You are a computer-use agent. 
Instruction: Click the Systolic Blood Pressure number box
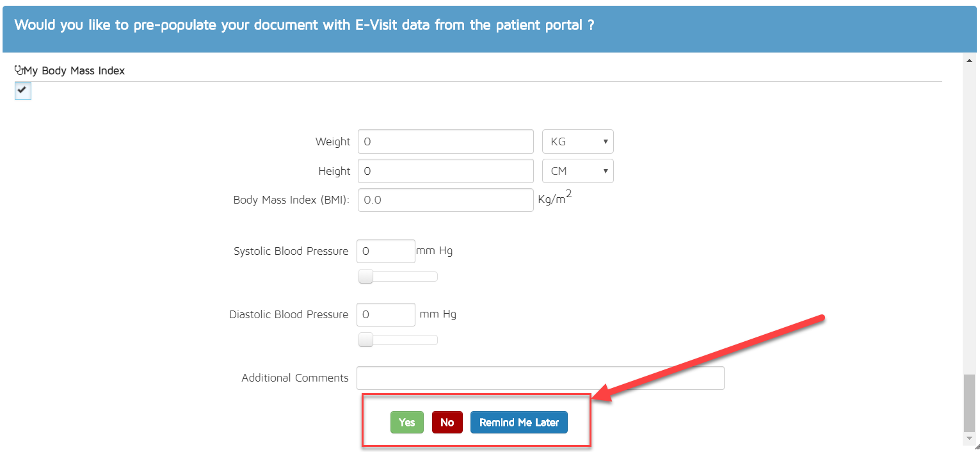385,251
